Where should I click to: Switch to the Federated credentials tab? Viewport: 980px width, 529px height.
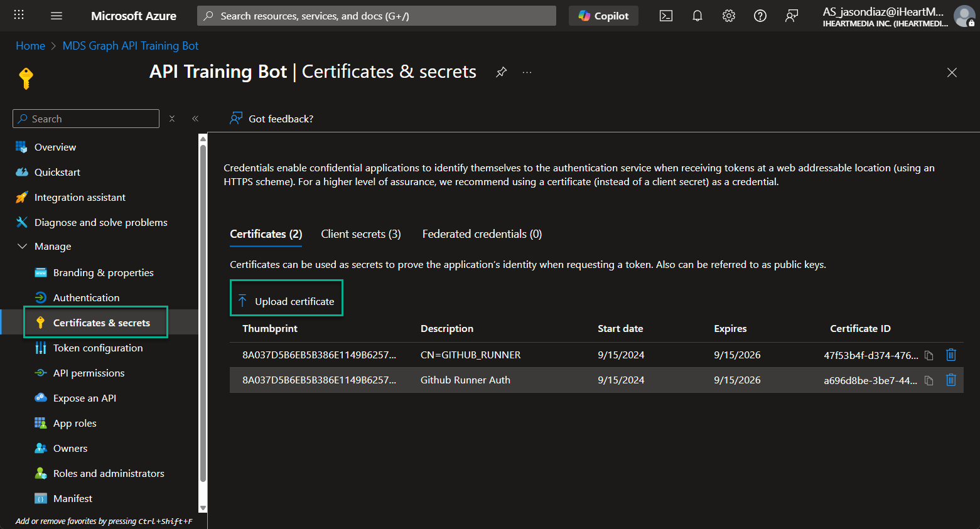click(x=482, y=233)
